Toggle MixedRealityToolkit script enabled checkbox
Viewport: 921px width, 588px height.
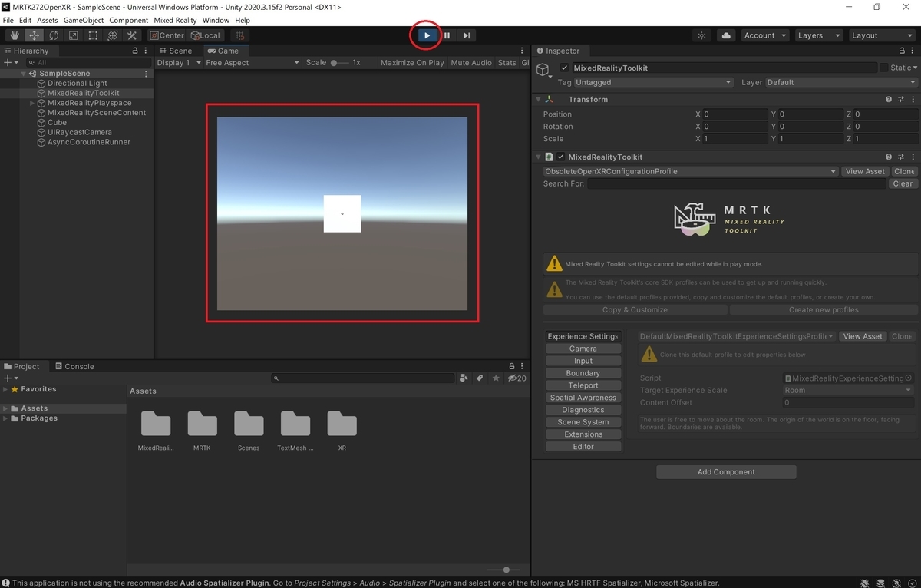click(561, 157)
